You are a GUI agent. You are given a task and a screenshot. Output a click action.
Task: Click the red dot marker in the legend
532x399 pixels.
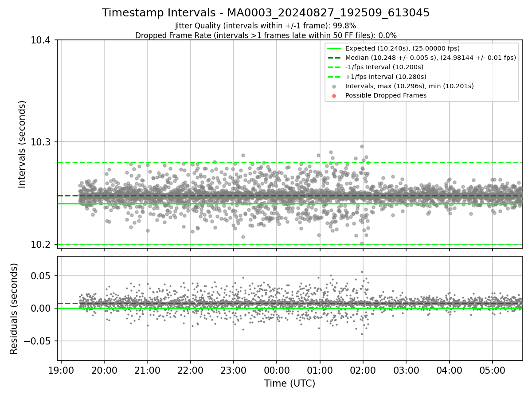[334, 96]
